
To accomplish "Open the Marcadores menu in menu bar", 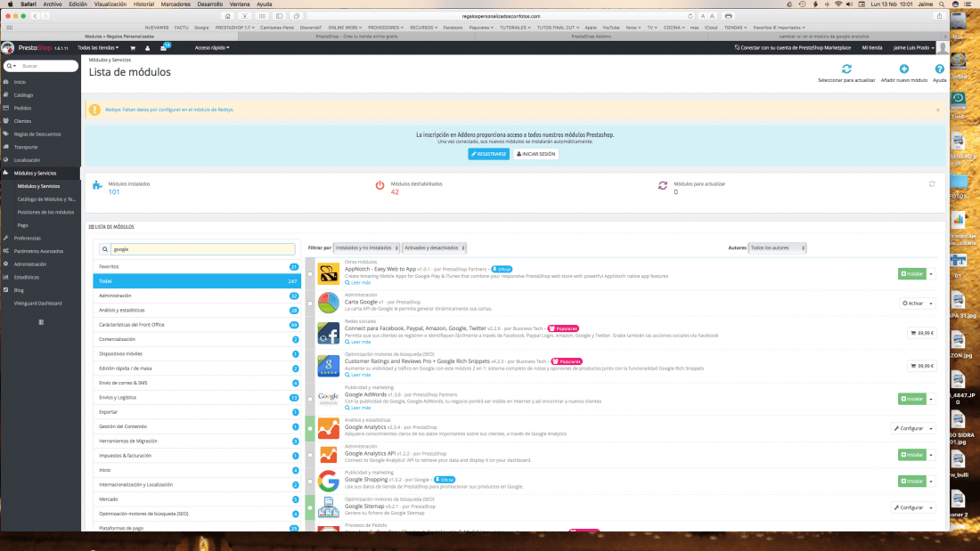I will [x=176, y=4].
